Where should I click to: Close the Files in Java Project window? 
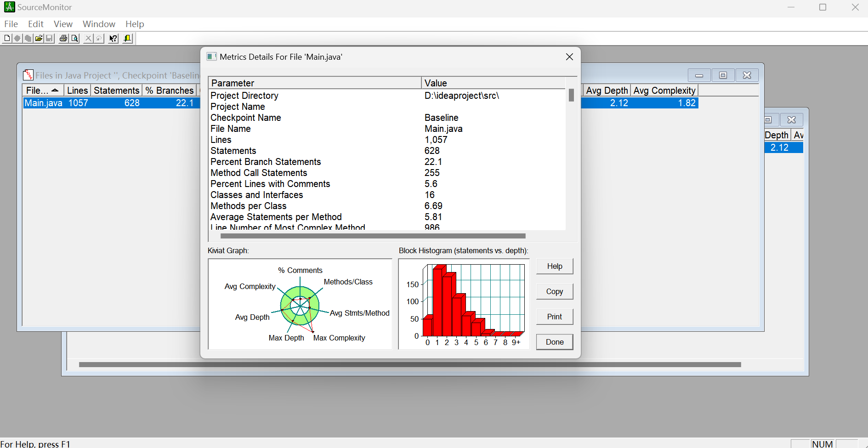tap(747, 75)
